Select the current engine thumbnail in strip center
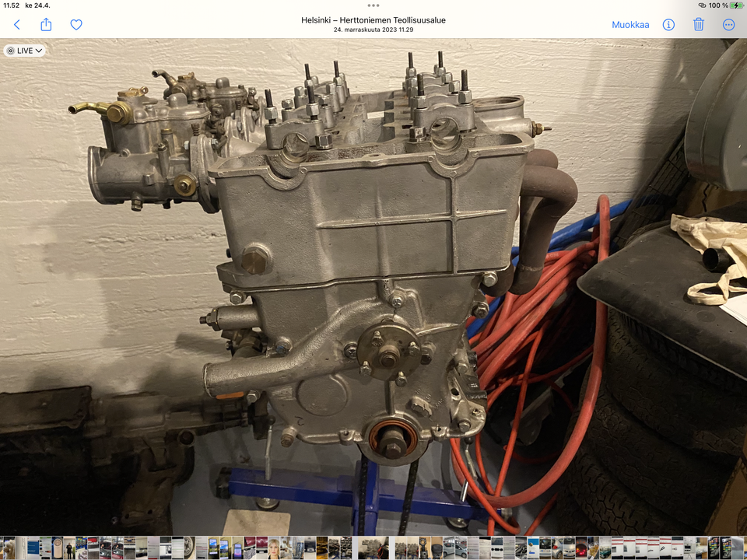 (373, 548)
